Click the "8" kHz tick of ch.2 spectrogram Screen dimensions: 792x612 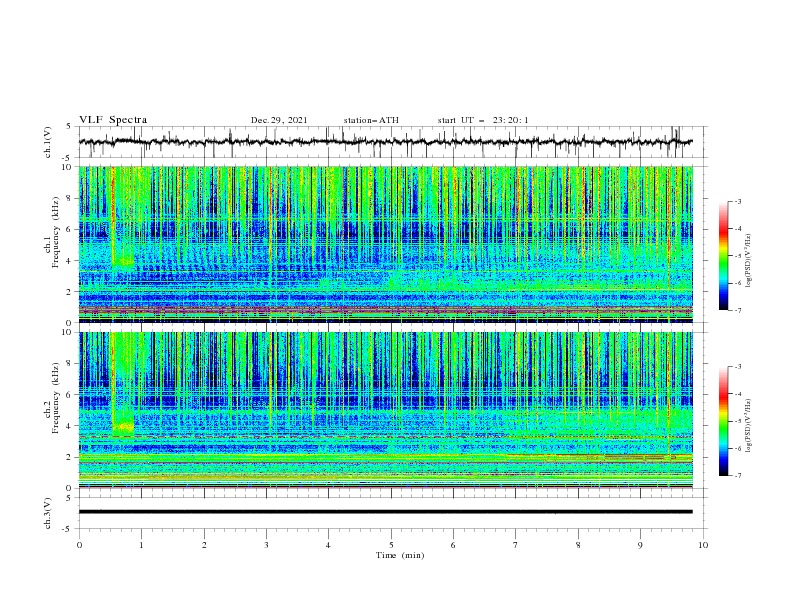pyautogui.click(x=71, y=364)
